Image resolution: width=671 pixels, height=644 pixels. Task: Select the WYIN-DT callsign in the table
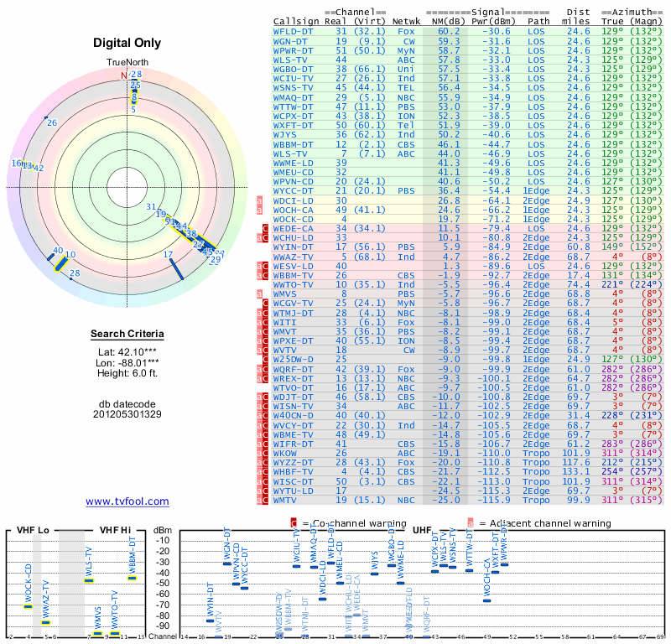[293, 247]
